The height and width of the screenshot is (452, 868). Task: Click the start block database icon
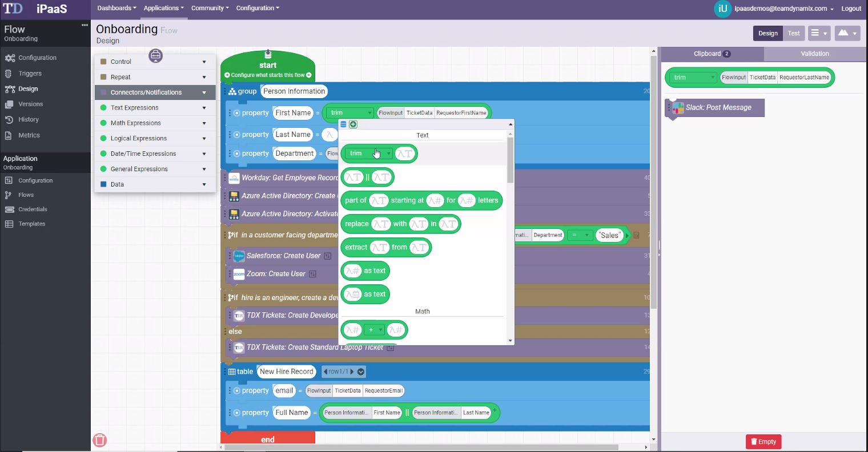(x=268, y=54)
